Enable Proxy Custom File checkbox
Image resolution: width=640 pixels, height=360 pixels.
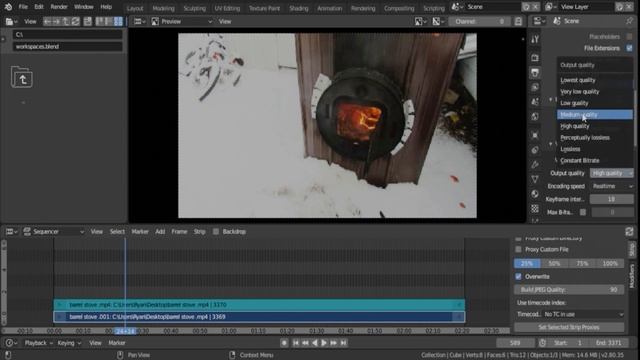click(x=518, y=249)
